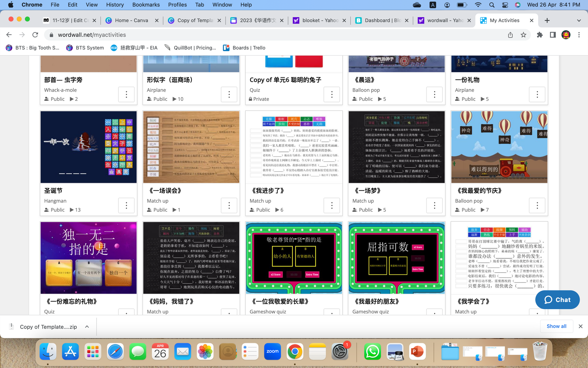
Task: Open the 《一份难忘的礼物》 activity thumbnail
Action: pyautogui.click(x=88, y=258)
